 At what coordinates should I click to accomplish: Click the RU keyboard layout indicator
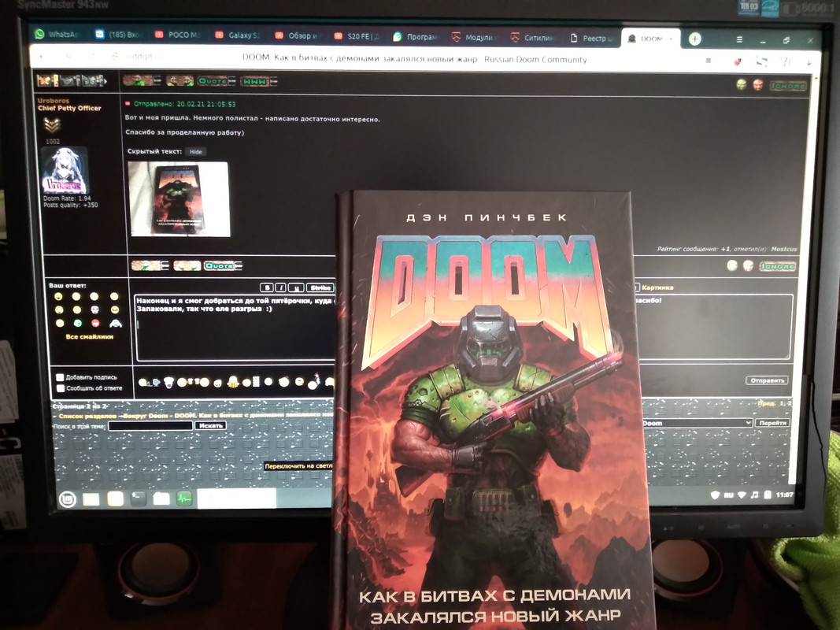point(728,495)
